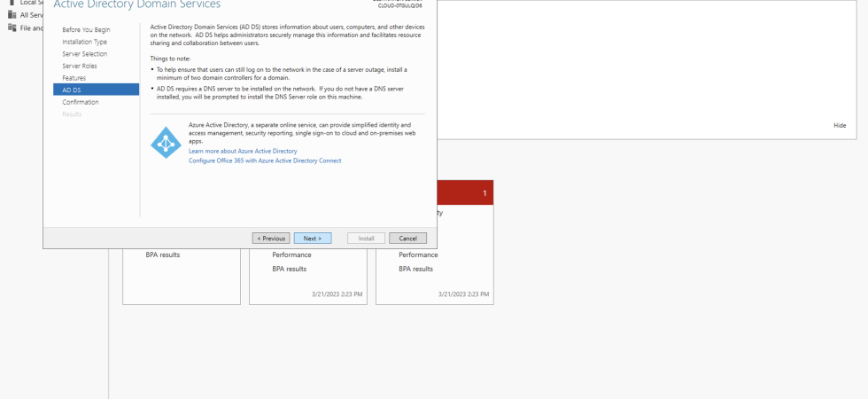Click the 'Things to note:' text
The width and height of the screenshot is (868, 399).
tap(170, 59)
